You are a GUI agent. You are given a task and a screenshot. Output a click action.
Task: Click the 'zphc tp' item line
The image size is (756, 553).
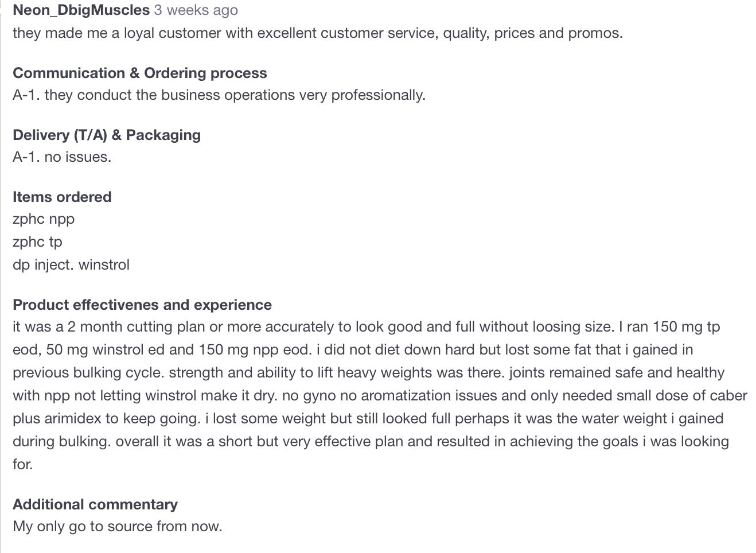click(x=37, y=242)
